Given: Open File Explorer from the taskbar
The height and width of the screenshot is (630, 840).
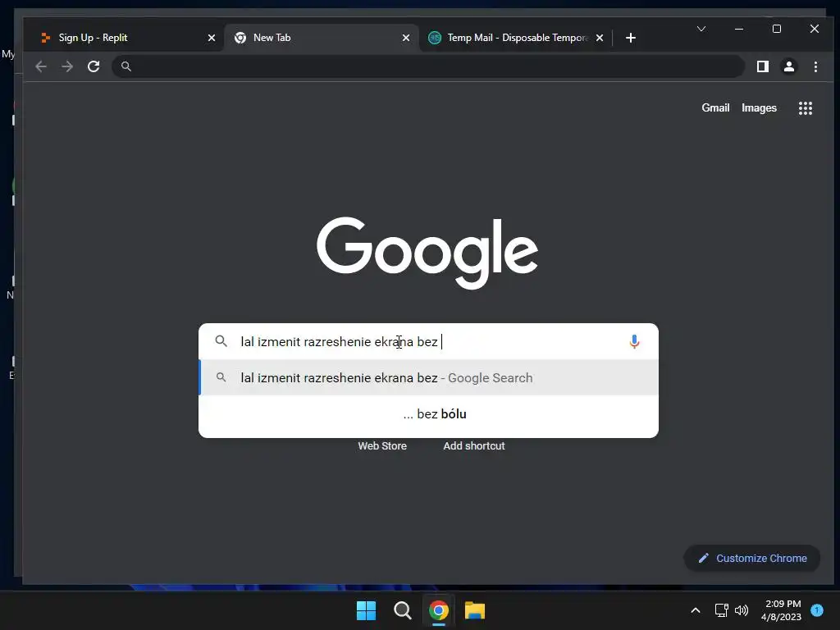Looking at the screenshot, I should pos(475,610).
